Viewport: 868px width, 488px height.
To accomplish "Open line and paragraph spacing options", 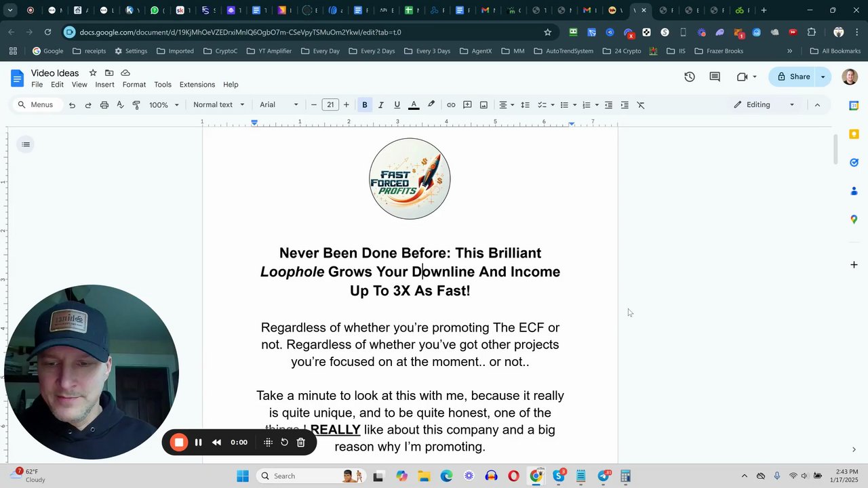I will click(525, 105).
